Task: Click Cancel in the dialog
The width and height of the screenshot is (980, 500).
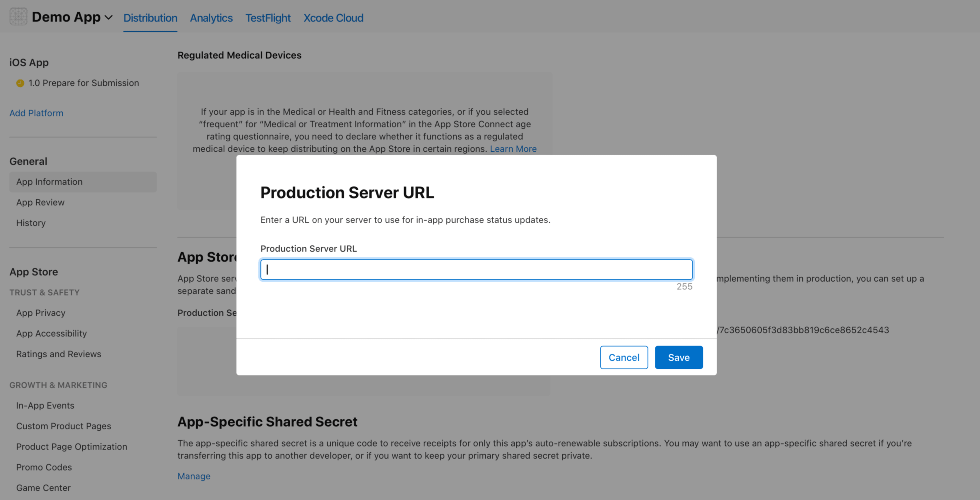Action: pos(624,357)
